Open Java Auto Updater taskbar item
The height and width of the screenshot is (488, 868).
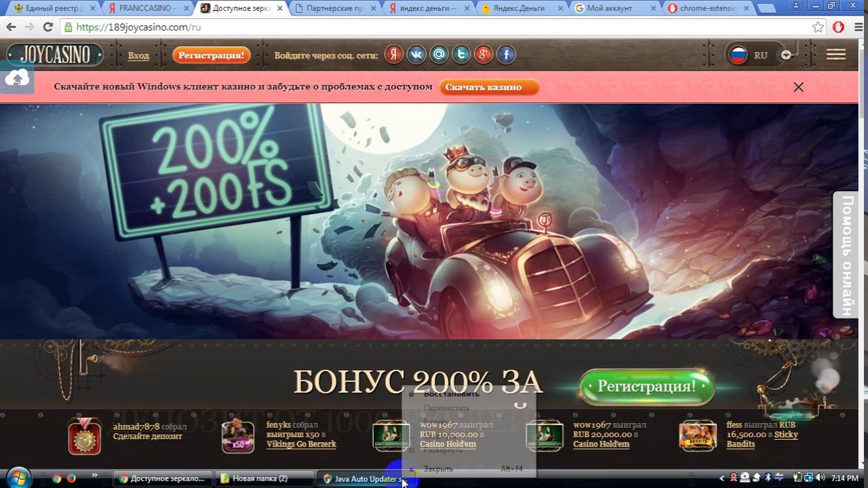tap(366, 479)
